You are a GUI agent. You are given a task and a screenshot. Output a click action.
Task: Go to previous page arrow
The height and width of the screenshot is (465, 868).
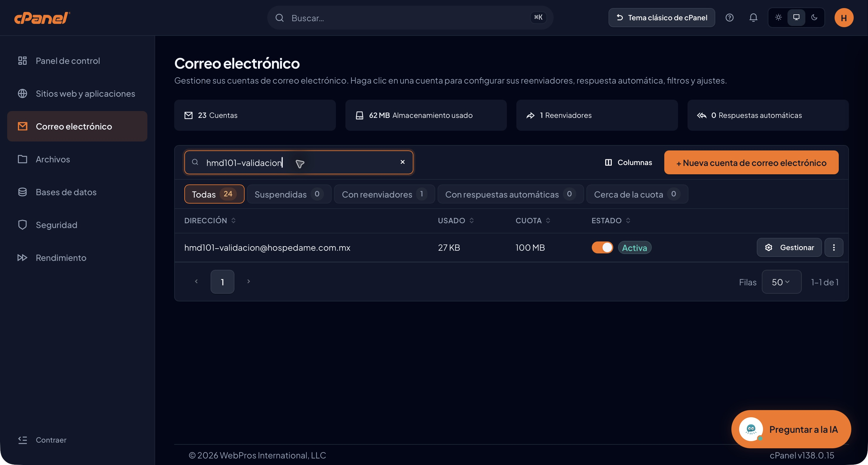click(x=197, y=281)
